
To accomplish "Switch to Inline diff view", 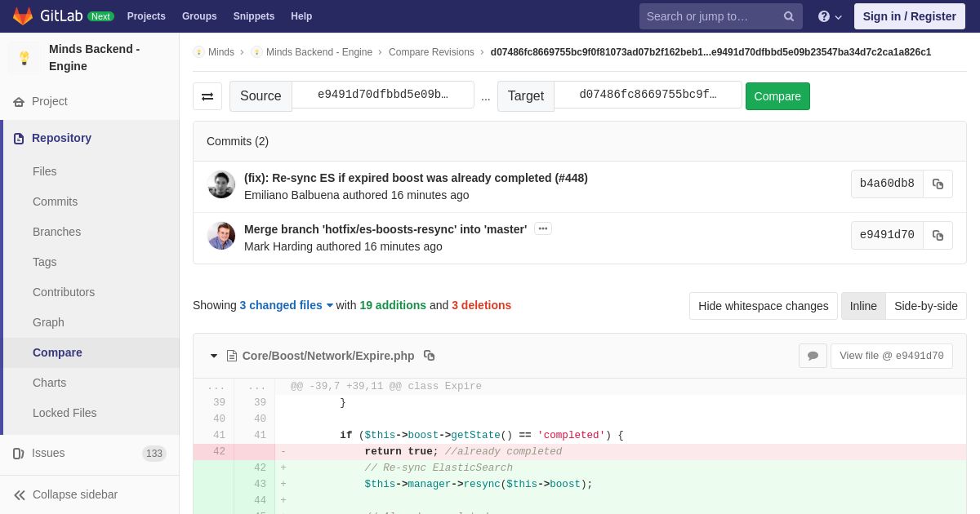I will click(x=863, y=306).
